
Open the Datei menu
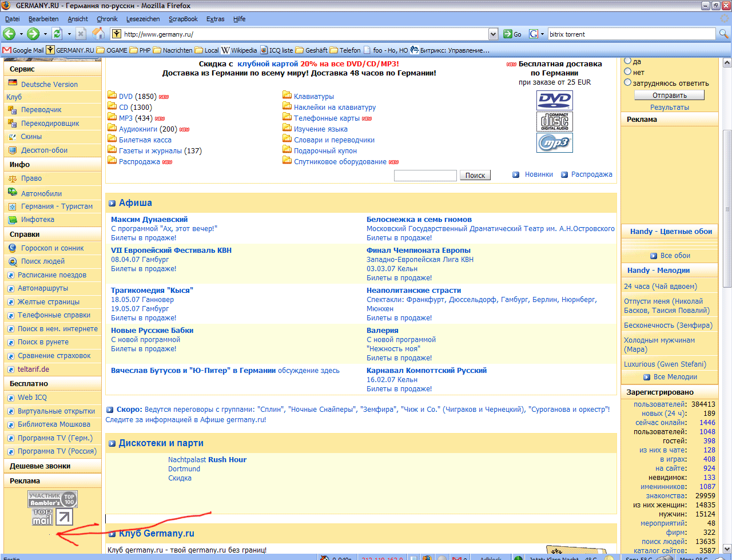pyautogui.click(x=13, y=19)
